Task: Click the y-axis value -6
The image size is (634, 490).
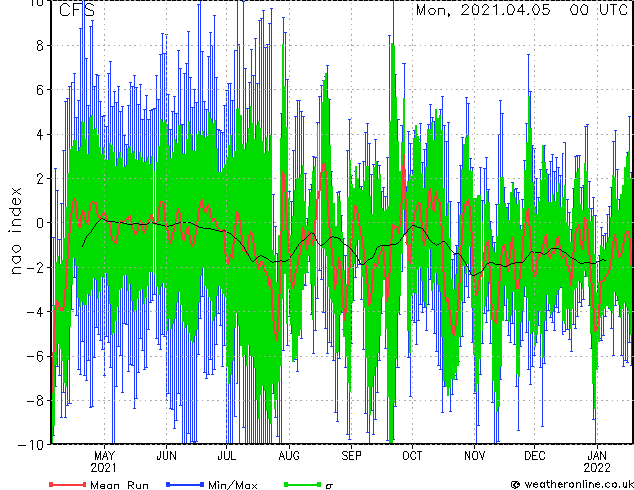Action: (x=35, y=356)
